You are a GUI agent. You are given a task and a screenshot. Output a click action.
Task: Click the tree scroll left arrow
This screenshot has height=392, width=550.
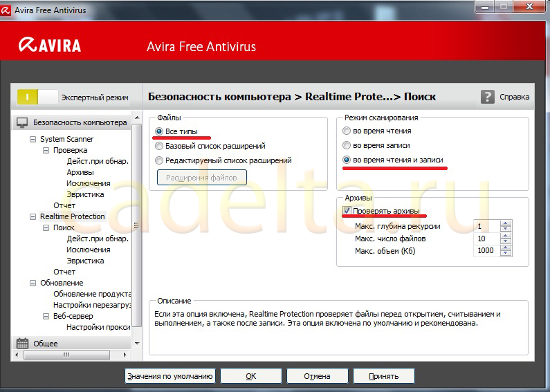coord(17,355)
